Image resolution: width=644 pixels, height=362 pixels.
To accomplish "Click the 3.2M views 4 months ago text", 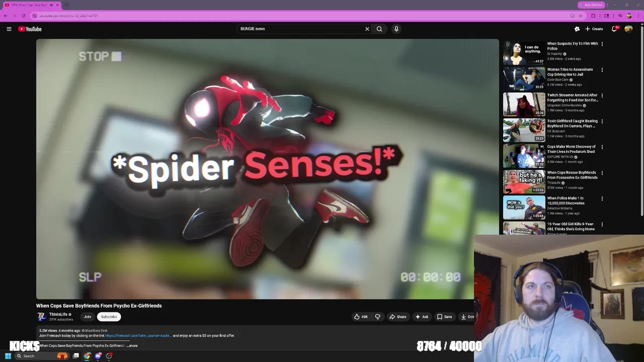I will pyautogui.click(x=59, y=331).
